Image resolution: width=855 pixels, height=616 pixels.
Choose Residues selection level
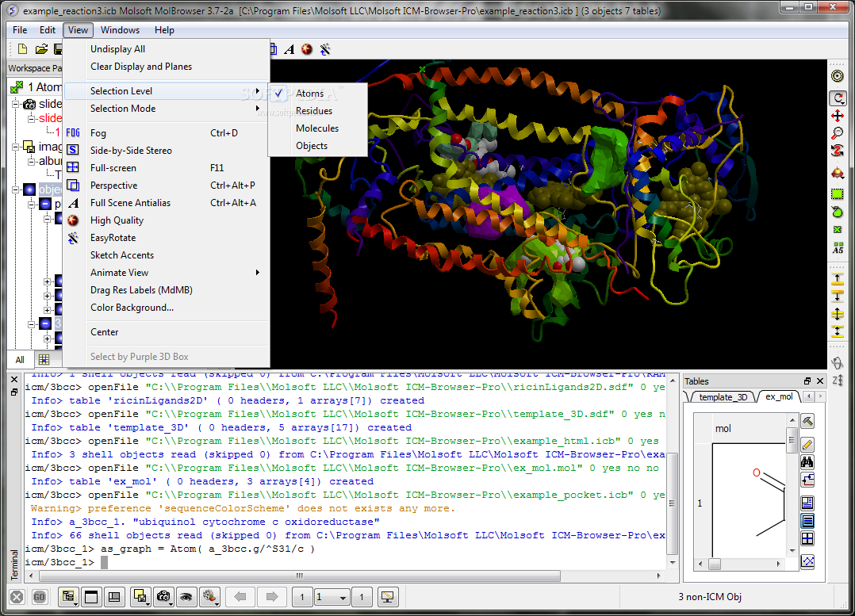pyautogui.click(x=317, y=111)
